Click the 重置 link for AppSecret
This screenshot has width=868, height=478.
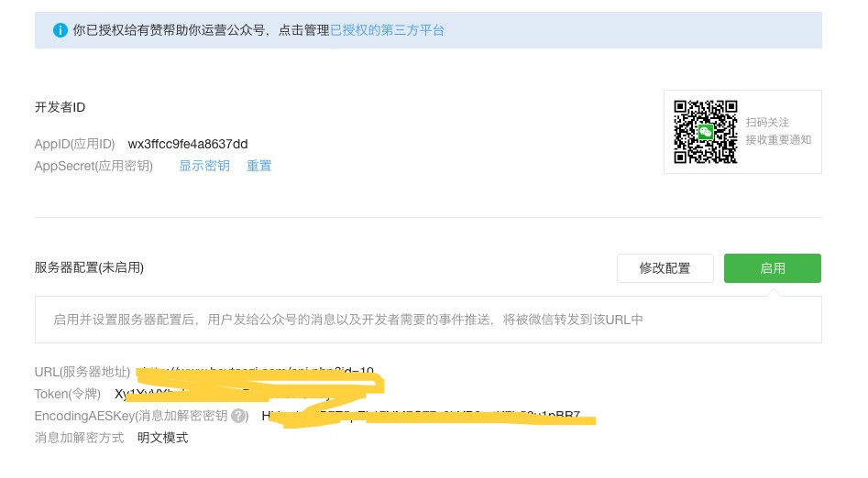click(x=258, y=166)
